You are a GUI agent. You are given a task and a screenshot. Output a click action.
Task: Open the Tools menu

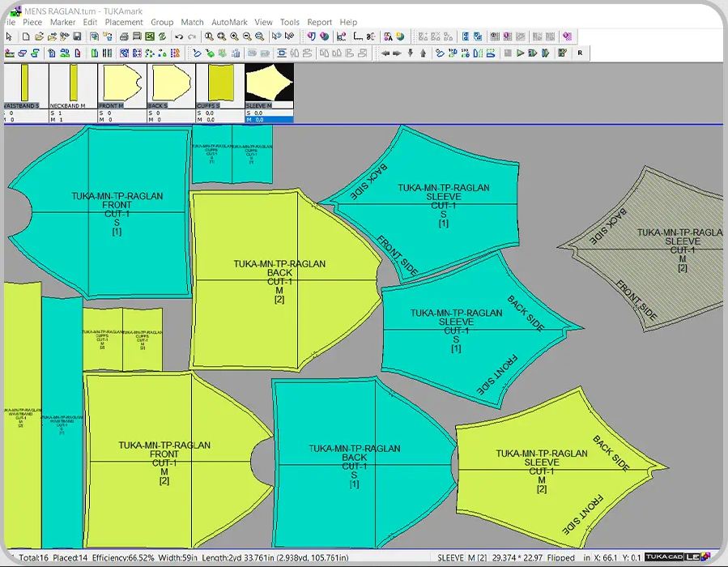click(289, 23)
